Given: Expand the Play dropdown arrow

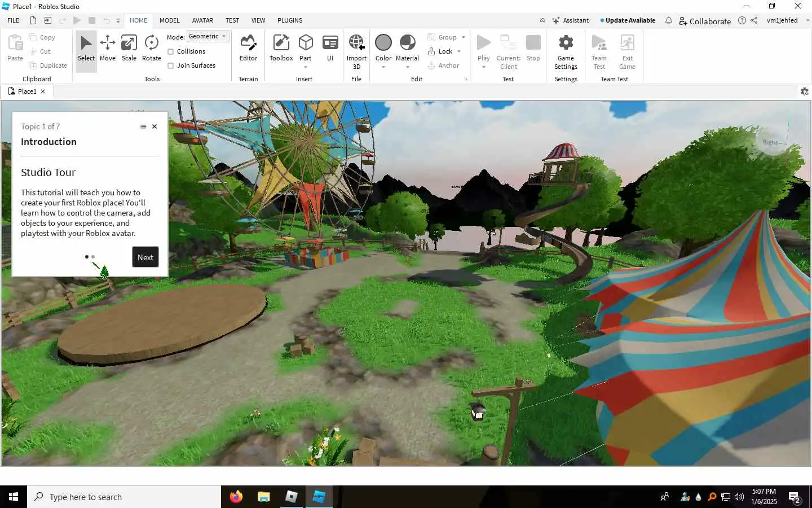Looking at the screenshot, I should pyautogui.click(x=484, y=67).
